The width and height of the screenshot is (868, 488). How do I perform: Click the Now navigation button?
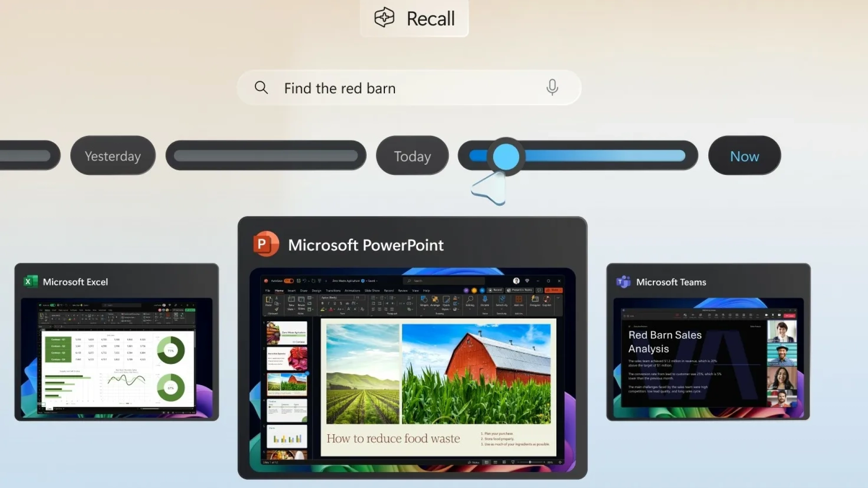[745, 156]
